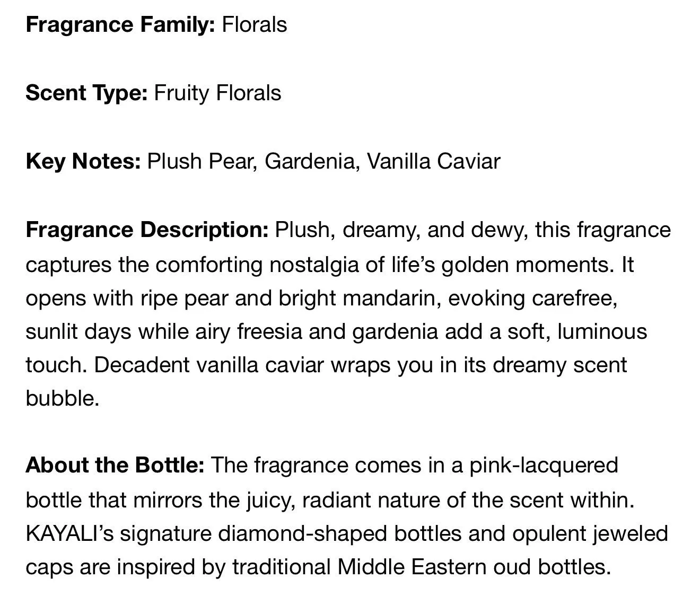This screenshot has width=700, height=596.
Task: Click the Scent Type label
Action: pos(86,93)
